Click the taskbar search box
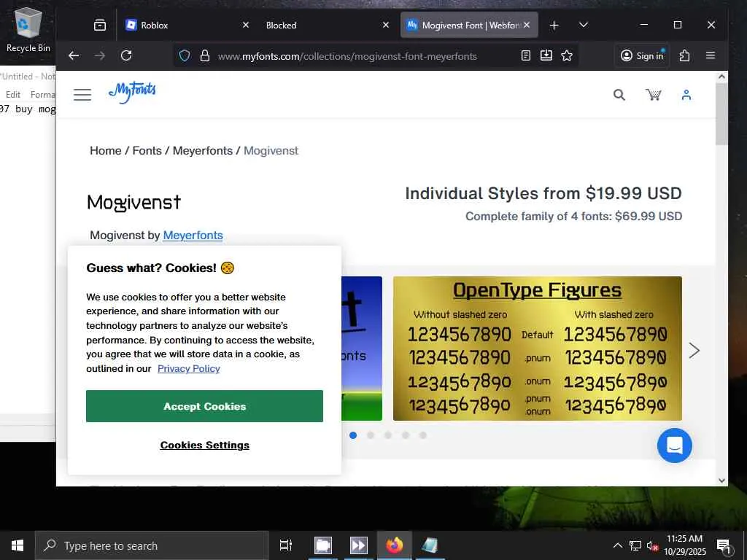This screenshot has height=560, width=747. pos(152,545)
